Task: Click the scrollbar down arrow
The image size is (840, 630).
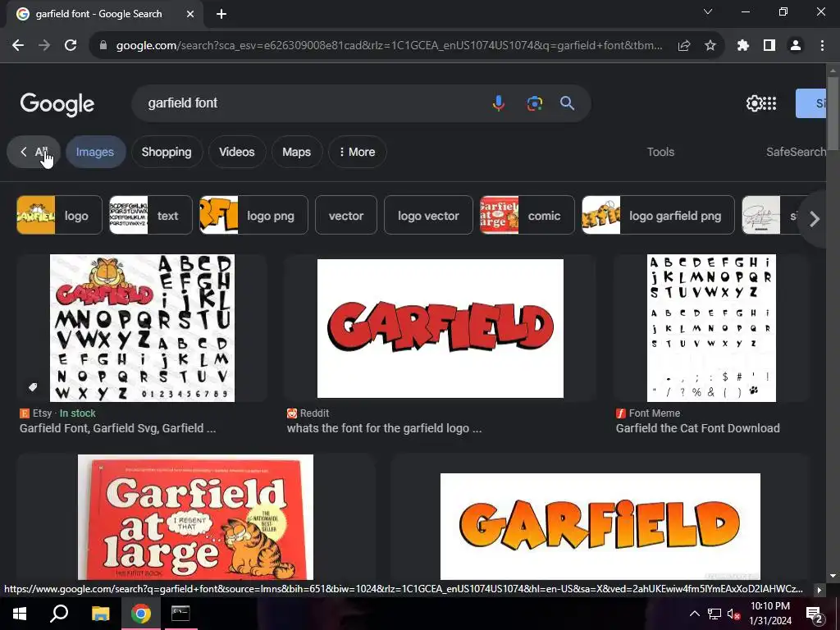Action: (833, 576)
